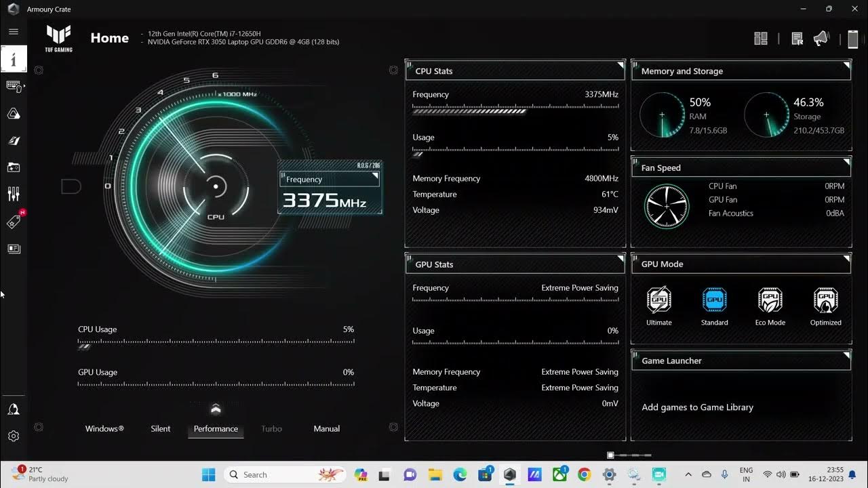This screenshot has height=488, width=868.
Task: Click CPU Voltage value 934mV
Action: [606, 210]
